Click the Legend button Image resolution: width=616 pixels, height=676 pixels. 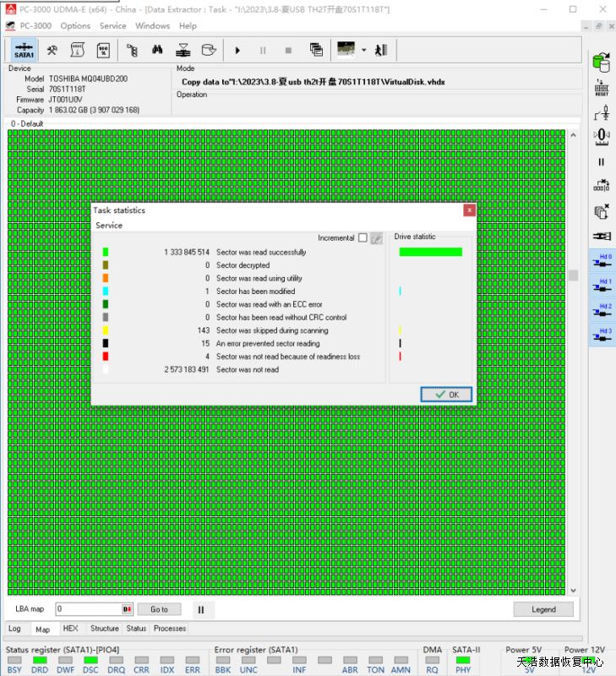pyautogui.click(x=543, y=609)
